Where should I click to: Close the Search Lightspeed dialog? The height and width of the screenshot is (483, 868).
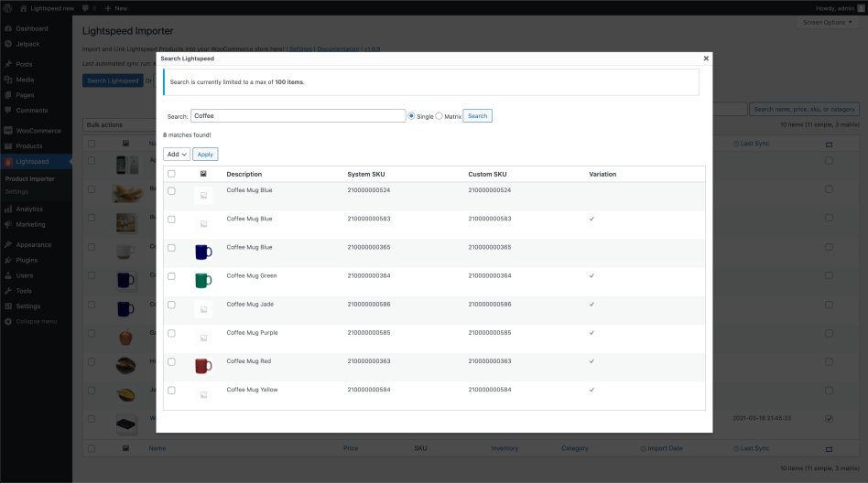(x=706, y=59)
